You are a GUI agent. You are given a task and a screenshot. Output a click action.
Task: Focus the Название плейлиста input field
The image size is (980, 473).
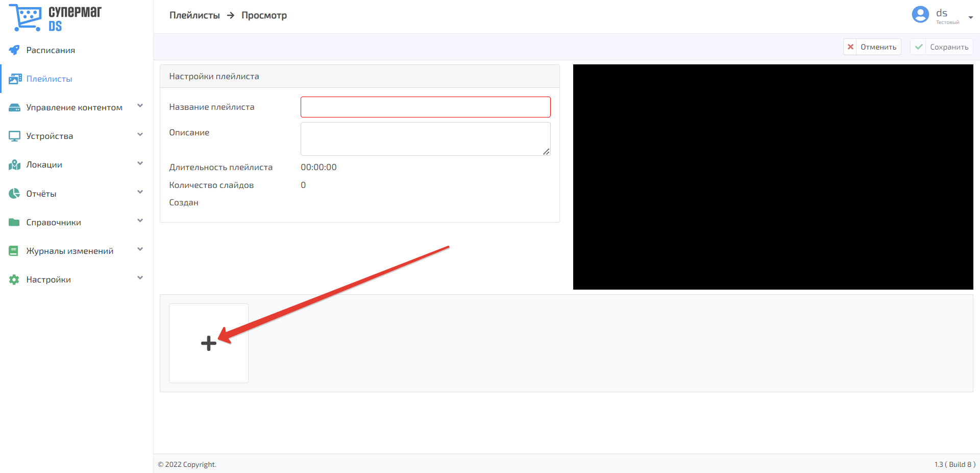coord(425,107)
